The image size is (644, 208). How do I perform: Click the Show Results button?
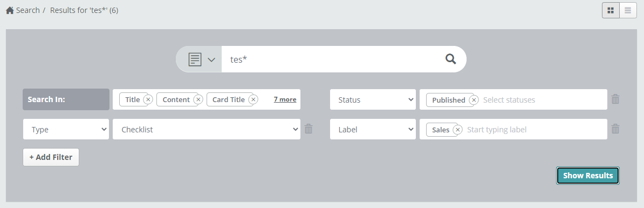(x=588, y=176)
